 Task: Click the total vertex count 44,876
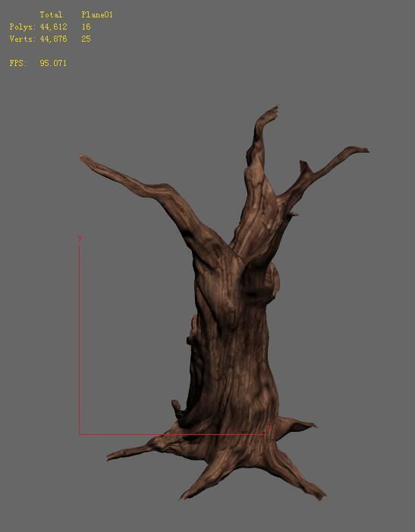click(53, 39)
